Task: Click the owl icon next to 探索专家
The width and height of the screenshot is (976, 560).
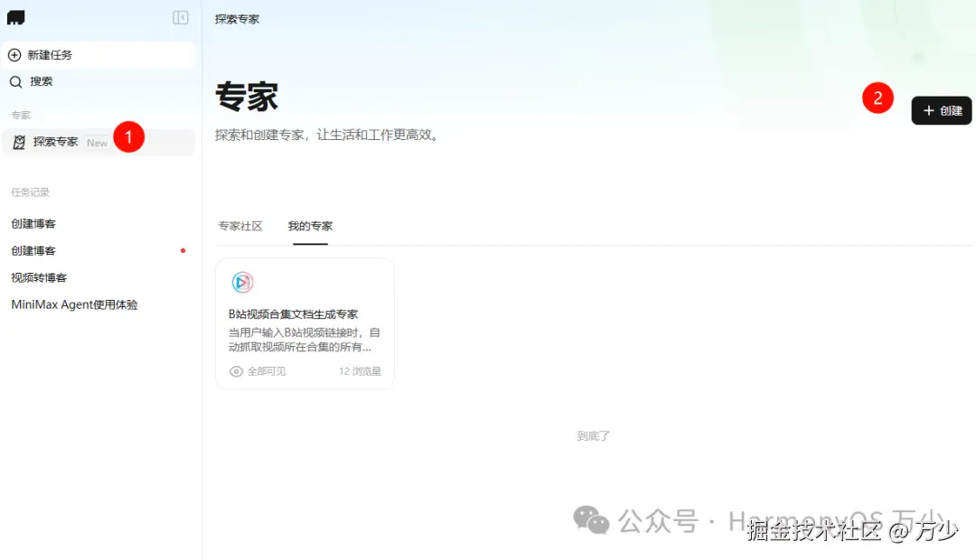Action: coord(18,142)
